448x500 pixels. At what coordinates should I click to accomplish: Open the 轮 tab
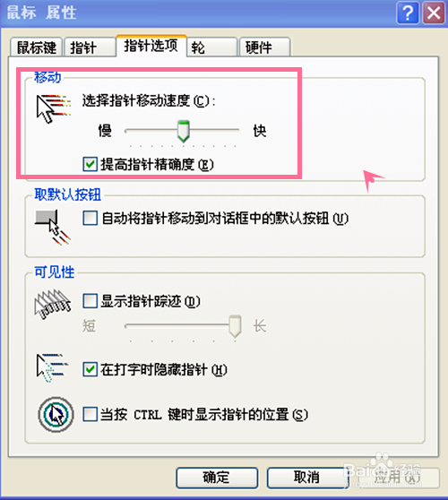pos(212,47)
